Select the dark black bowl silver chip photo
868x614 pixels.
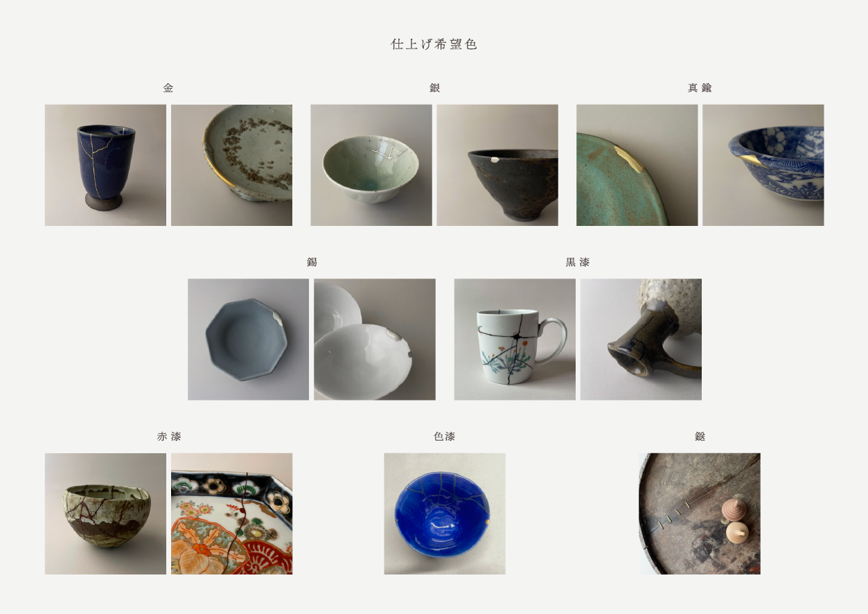pos(497,165)
